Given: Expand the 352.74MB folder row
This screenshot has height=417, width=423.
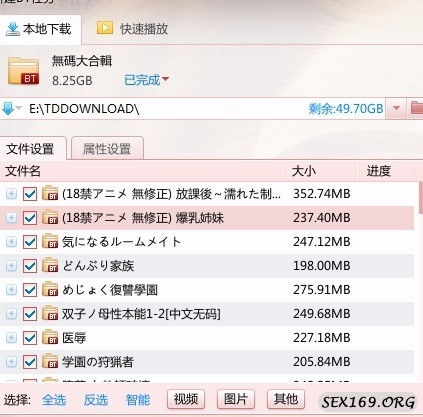Looking at the screenshot, I should pos(11,194).
